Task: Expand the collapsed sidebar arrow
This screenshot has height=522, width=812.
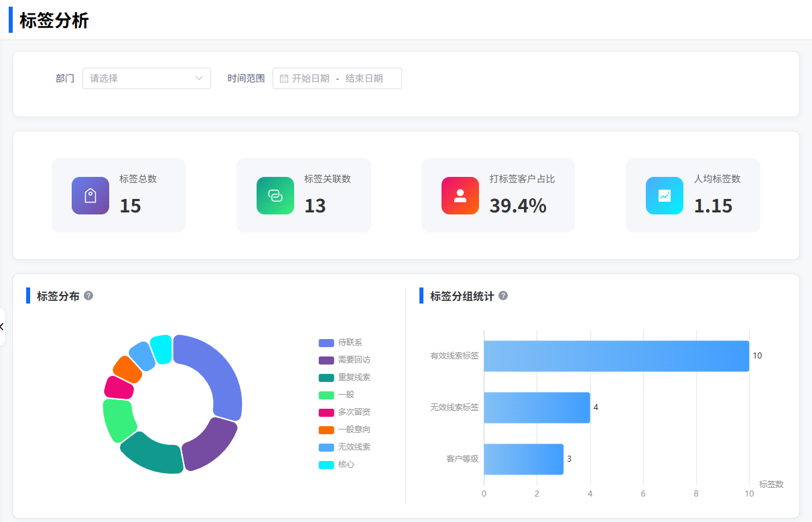Action: tap(2, 326)
